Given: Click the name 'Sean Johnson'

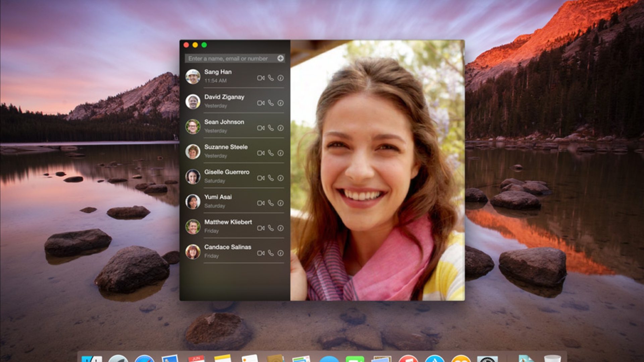Looking at the screenshot, I should pyautogui.click(x=224, y=122).
